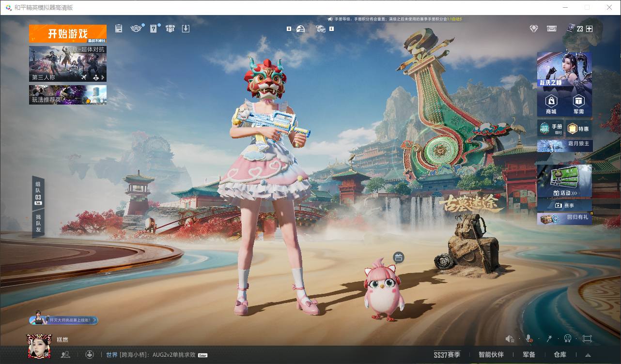Open the winged emblem icon in top bar
Viewport: 621px width, 364px height.
tap(137, 29)
